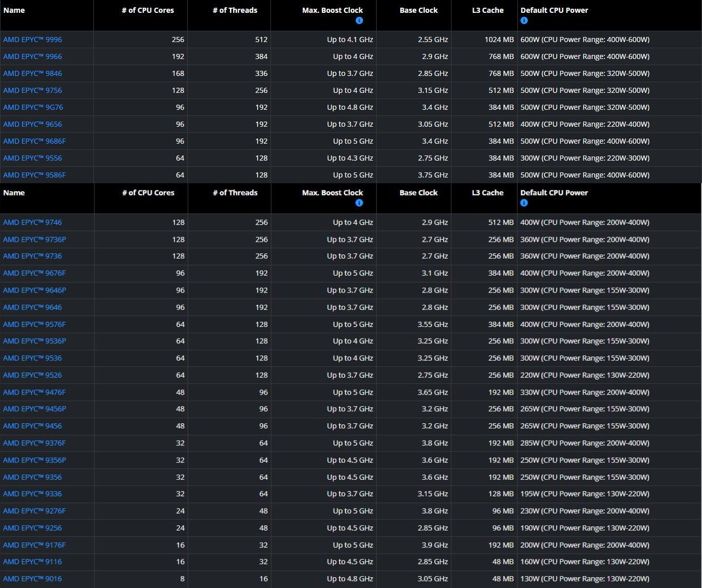Click the Max. Boost Clock info icon above EPYC 9746
This screenshot has width=702, height=588.
pyautogui.click(x=359, y=203)
